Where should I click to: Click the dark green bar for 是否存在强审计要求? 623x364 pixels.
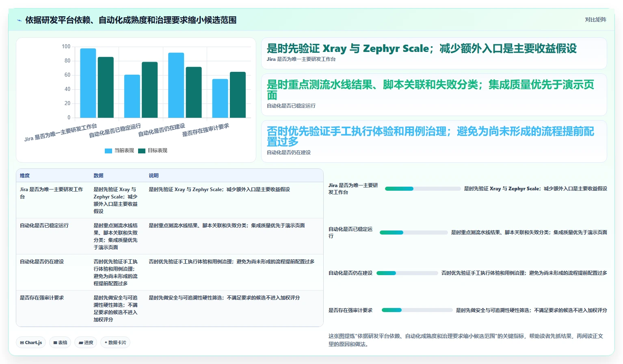[238, 95]
